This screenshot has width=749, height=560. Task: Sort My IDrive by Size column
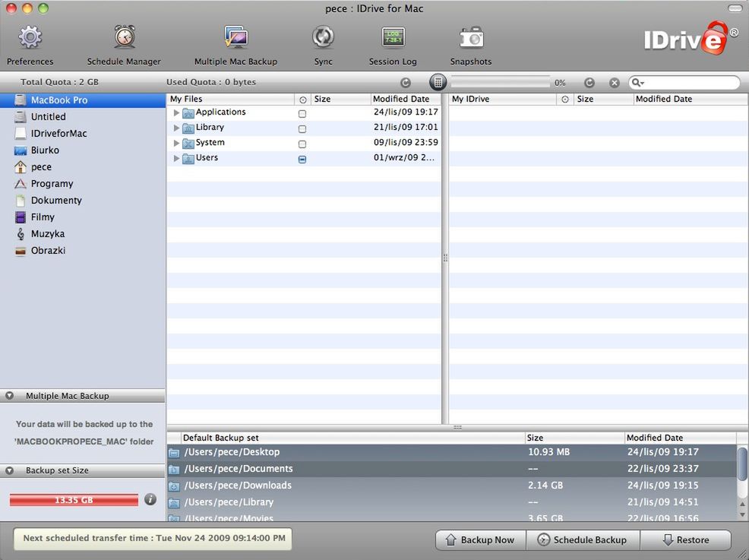pos(604,99)
